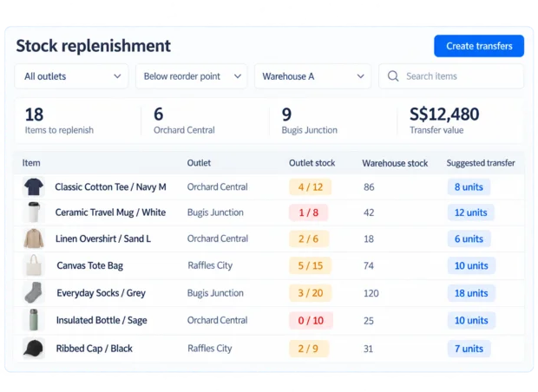Click the S$12,480 Transfer value stat
The width and height of the screenshot is (538, 392).
click(444, 121)
